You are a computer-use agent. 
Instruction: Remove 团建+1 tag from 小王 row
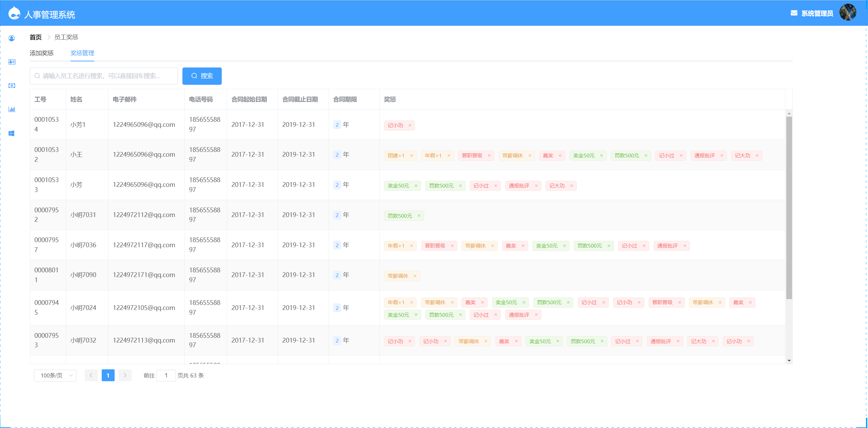click(412, 156)
